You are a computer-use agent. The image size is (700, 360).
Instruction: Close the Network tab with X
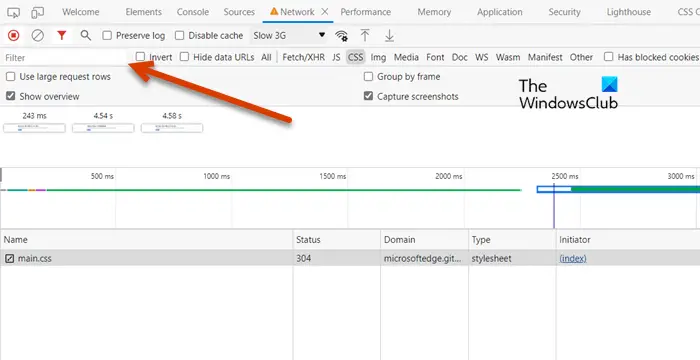point(325,12)
